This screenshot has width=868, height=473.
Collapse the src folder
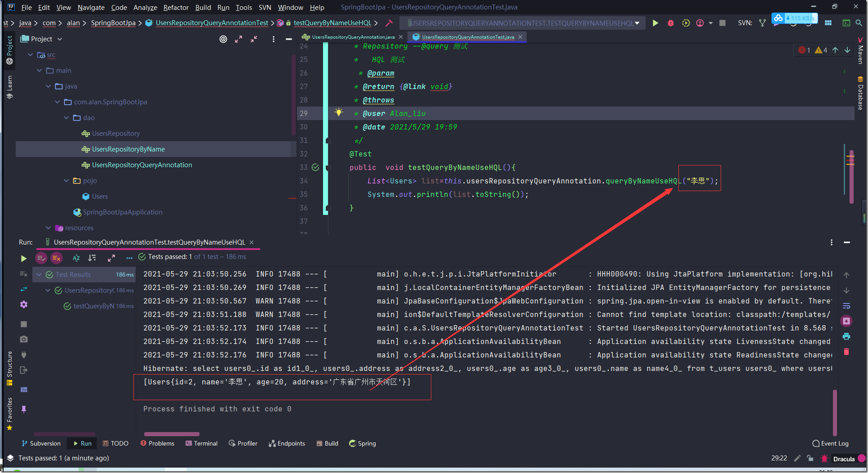(31, 55)
